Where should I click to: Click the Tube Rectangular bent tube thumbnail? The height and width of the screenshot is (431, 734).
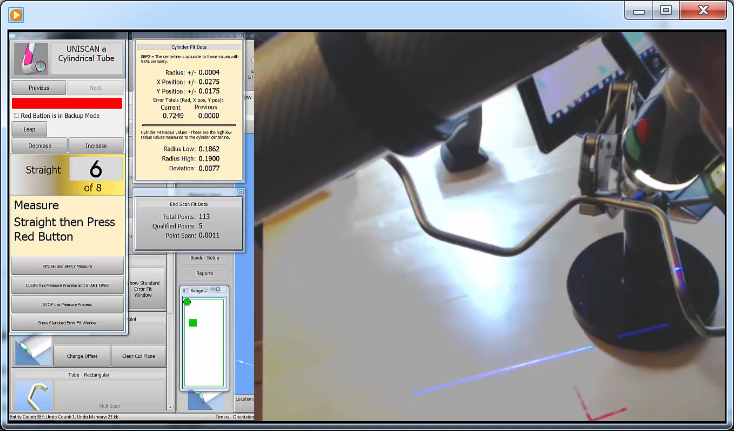coord(33,396)
